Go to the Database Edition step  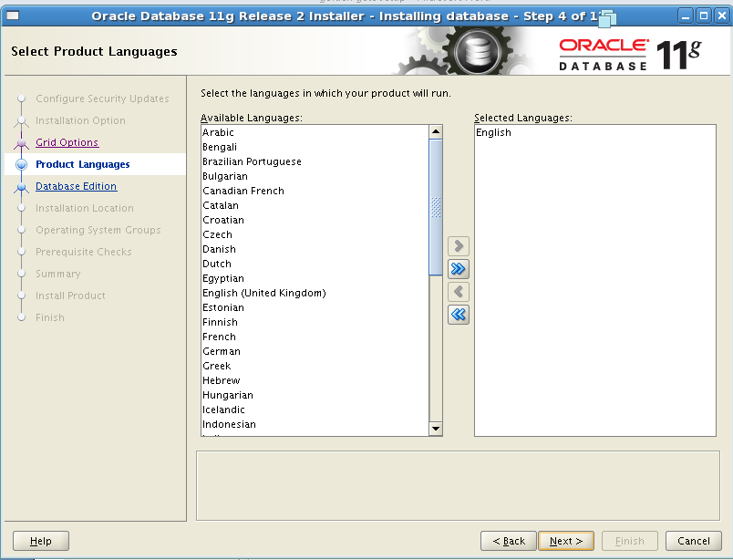coord(77,186)
